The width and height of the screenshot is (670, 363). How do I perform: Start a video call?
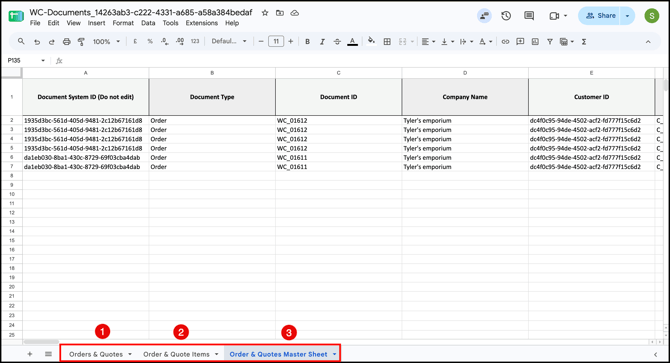tap(554, 16)
